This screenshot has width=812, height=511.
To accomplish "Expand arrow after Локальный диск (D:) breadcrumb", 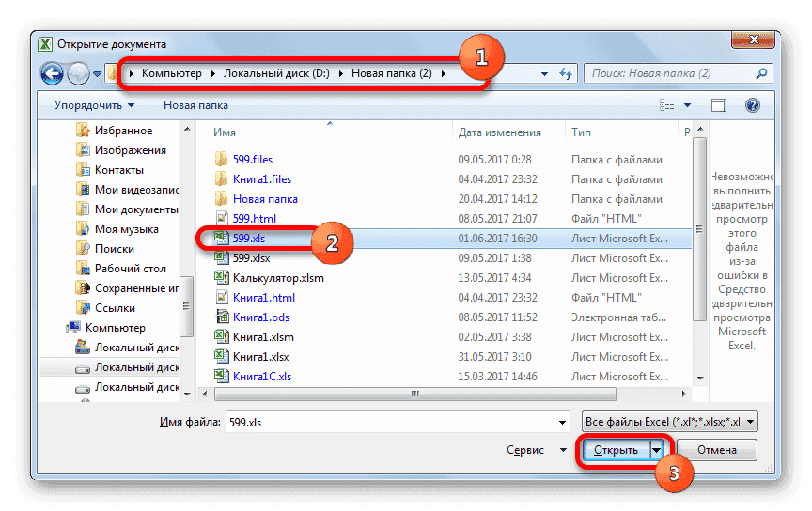I will [340, 73].
